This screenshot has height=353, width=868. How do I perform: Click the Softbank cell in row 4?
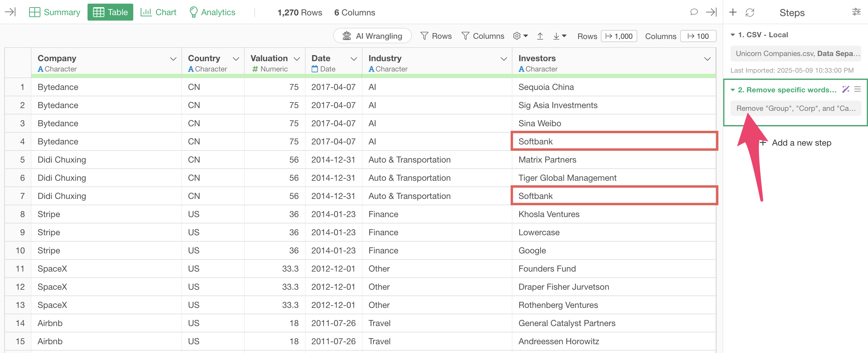point(614,141)
